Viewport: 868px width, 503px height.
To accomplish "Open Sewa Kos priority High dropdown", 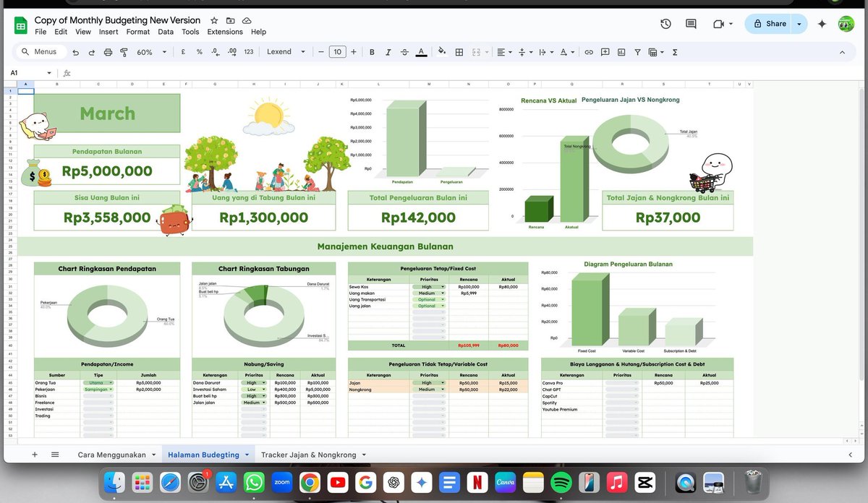I will [428, 287].
